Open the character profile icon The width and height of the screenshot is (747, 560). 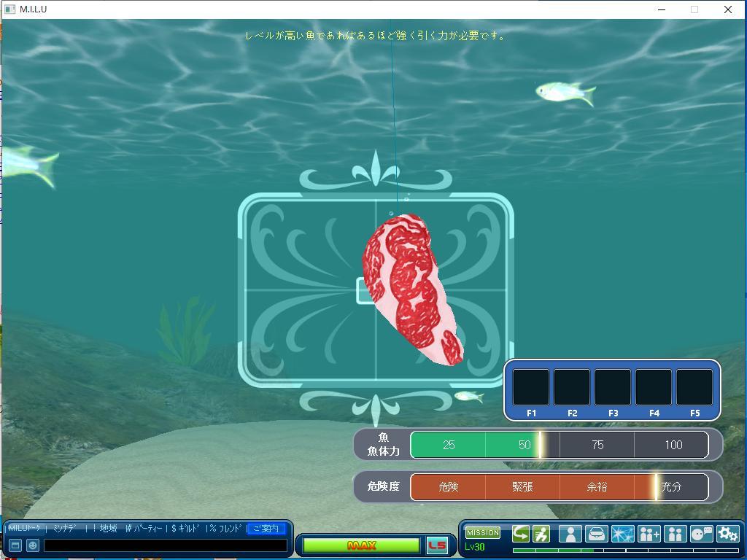point(570,533)
